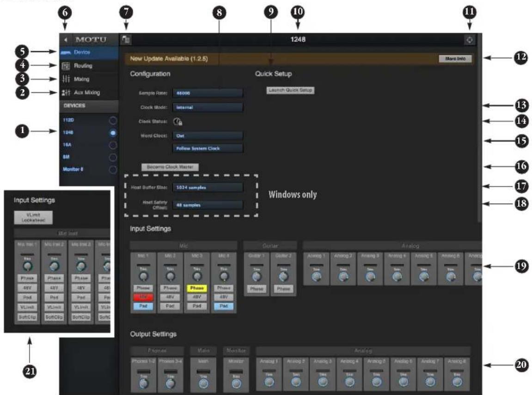Click the Mic 3 Trim knob
Image resolution: width=532 pixels, height=395 pixels.
point(197,277)
